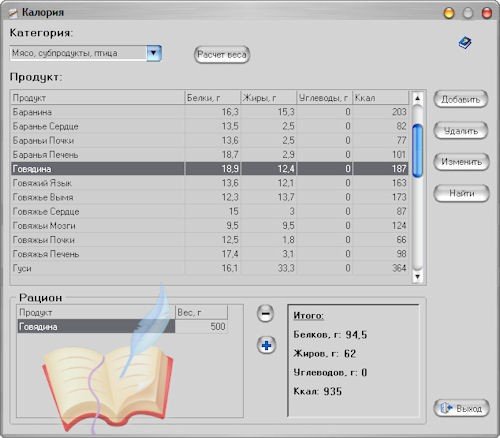Click the Жиров, г: 62 total
The image size is (500, 438).
click(x=325, y=353)
